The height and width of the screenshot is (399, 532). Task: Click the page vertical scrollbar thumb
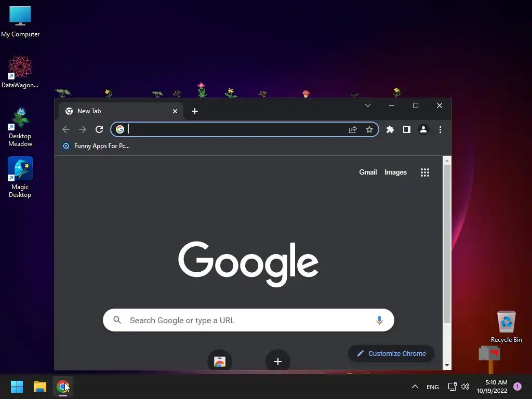(x=447, y=244)
